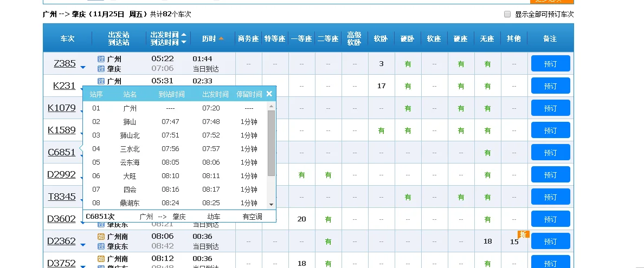
Task: Sort by 出发时间 到达时间 header
Action: (169, 38)
